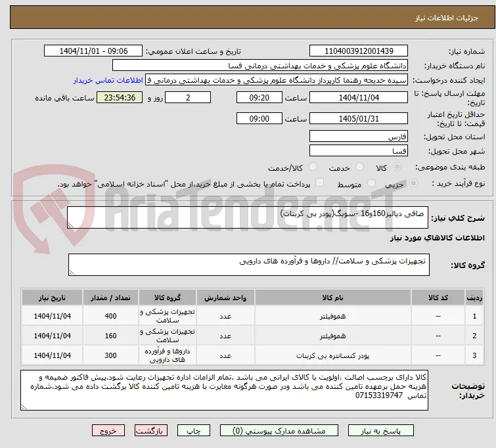Click the واحد شمارش column header
The height and width of the screenshot is (448, 496).
[x=225, y=298]
